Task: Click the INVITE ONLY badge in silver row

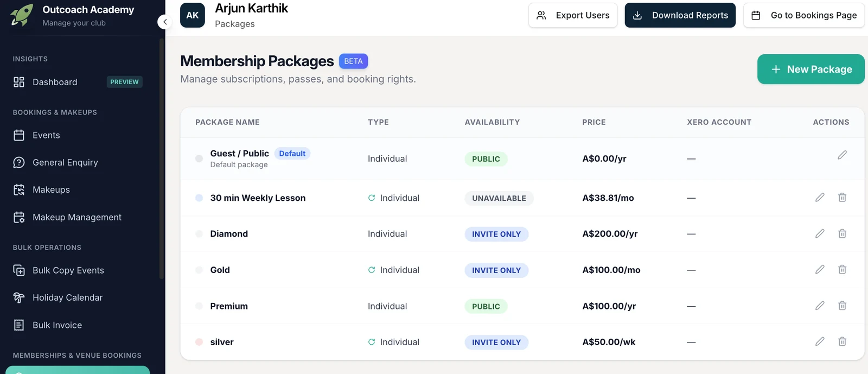Action: [496, 343]
